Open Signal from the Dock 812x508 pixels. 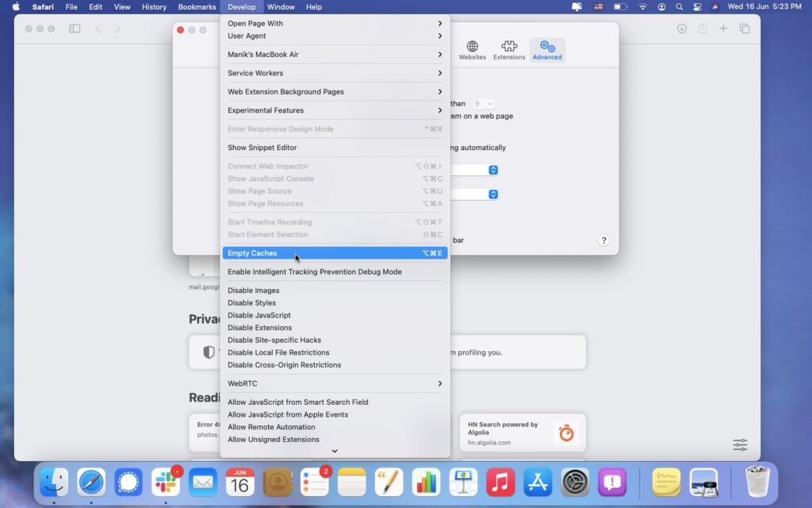128,481
